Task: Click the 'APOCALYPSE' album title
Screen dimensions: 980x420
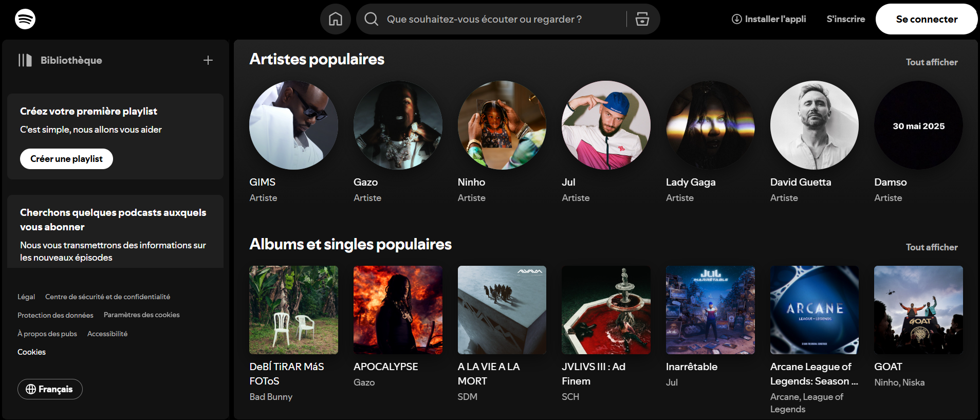Action: tap(386, 367)
